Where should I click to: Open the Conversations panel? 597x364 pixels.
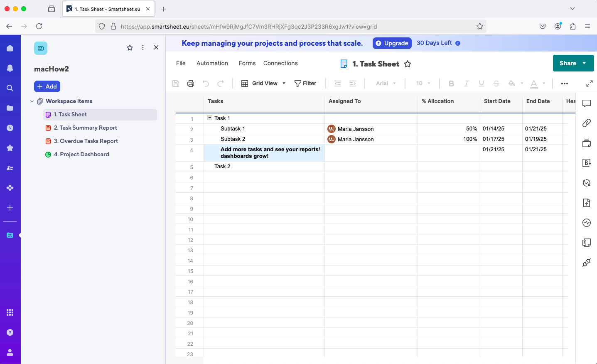(x=586, y=103)
